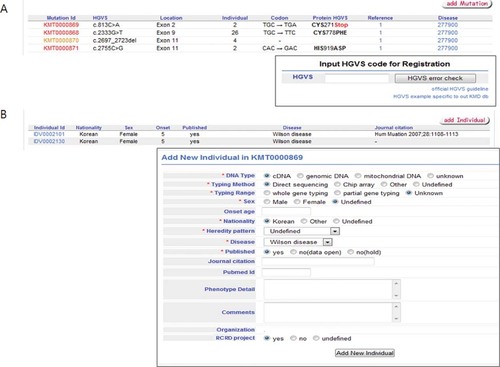
Task: Select the genomic DNA radio button
Action: [x=300, y=176]
